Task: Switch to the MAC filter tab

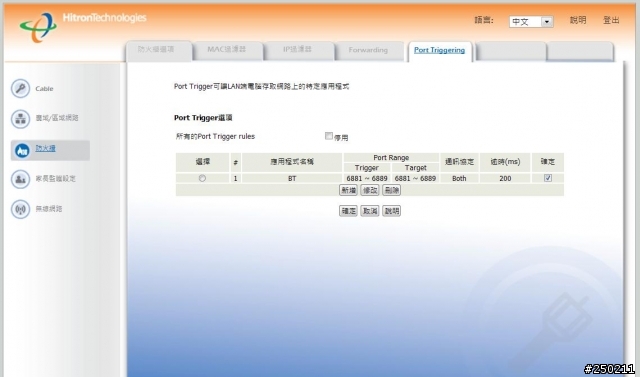Action: tap(228, 51)
